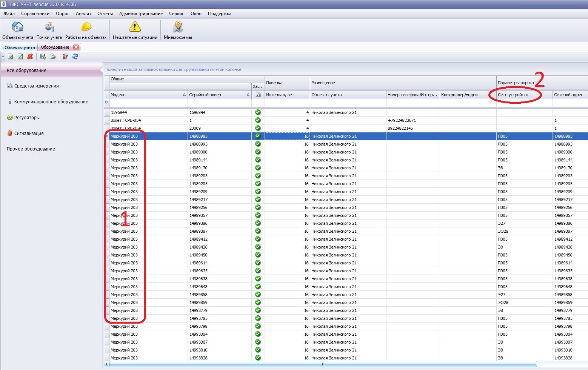The width and height of the screenshot is (588, 370).
Task: Switch to Объекты учета tab
Action: [x=20, y=48]
